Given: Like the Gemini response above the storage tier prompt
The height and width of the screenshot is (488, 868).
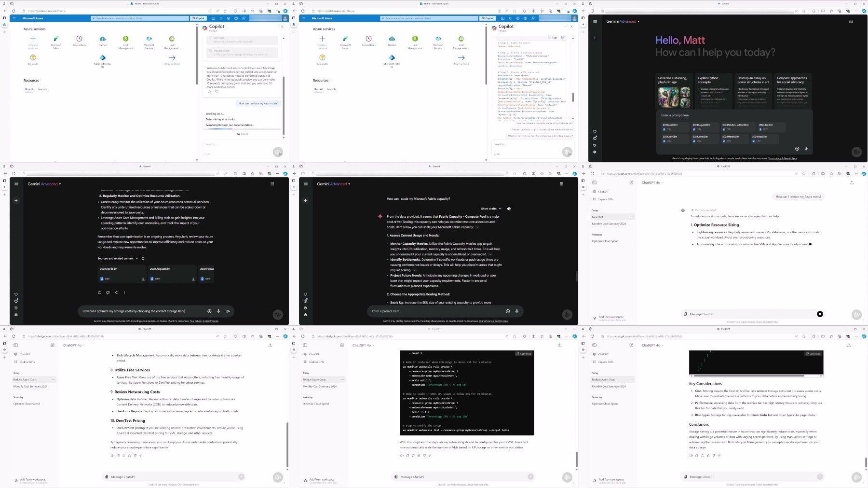Looking at the screenshot, I should pyautogui.click(x=100, y=293).
